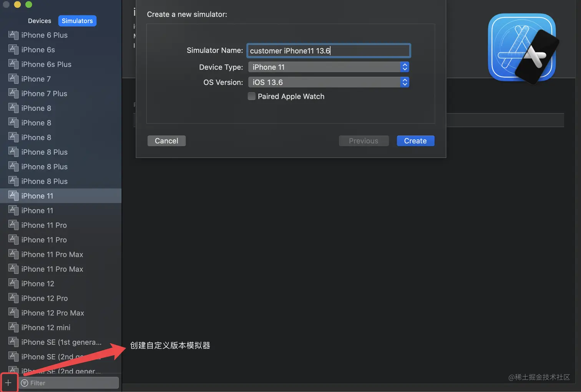Select iPhone SE (1st genera... simulator
The width and height of the screenshot is (581, 392).
(x=61, y=342)
